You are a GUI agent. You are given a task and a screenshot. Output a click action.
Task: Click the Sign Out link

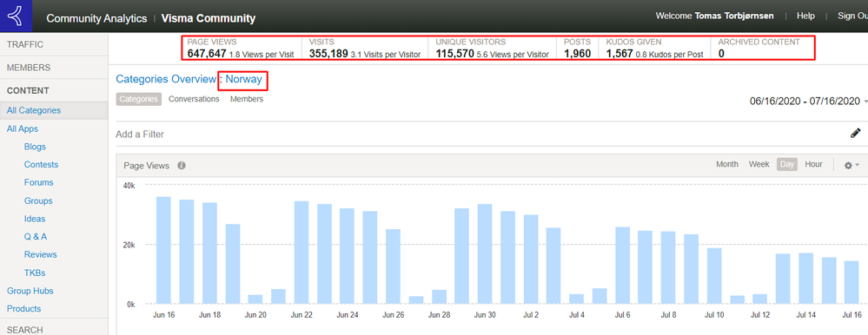pyautogui.click(x=852, y=16)
